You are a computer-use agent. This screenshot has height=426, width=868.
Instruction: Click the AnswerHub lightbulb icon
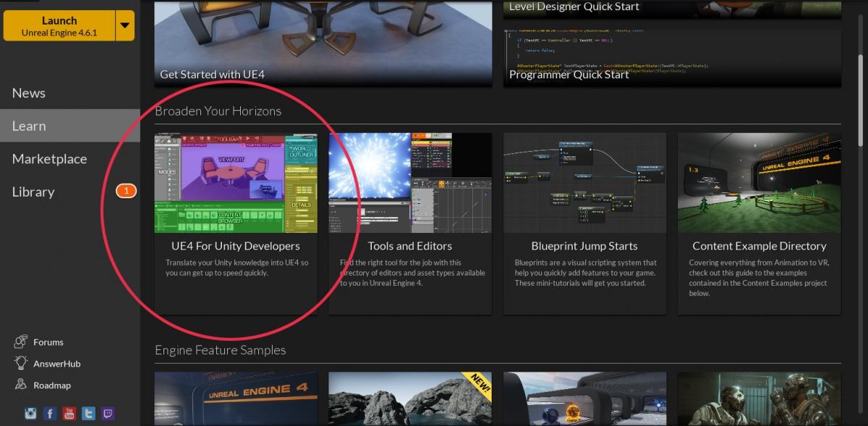point(21,364)
